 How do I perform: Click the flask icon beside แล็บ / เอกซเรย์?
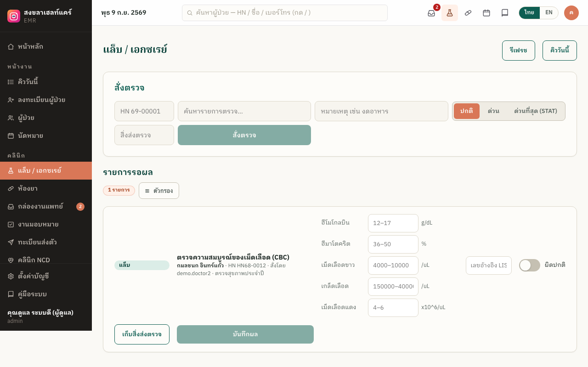click(11, 170)
